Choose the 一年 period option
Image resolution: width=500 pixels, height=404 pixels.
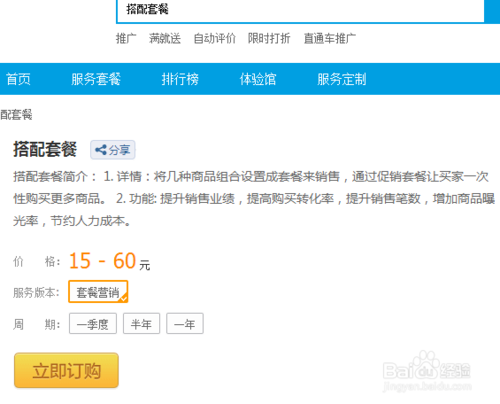tap(185, 323)
